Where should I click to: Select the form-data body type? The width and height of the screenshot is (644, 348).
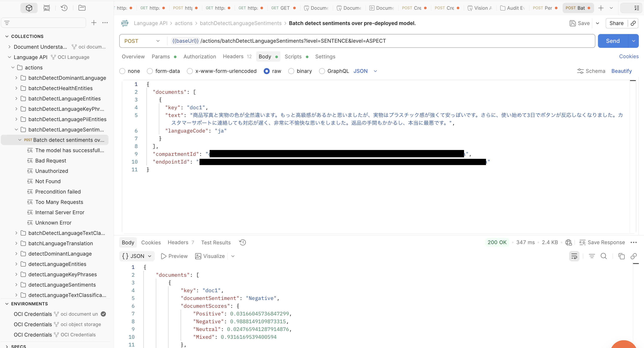150,71
